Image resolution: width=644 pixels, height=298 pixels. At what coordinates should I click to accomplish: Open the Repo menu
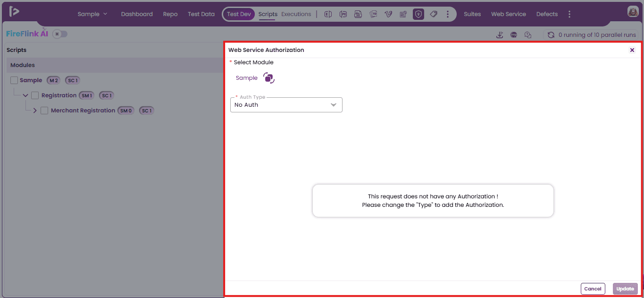tap(170, 14)
